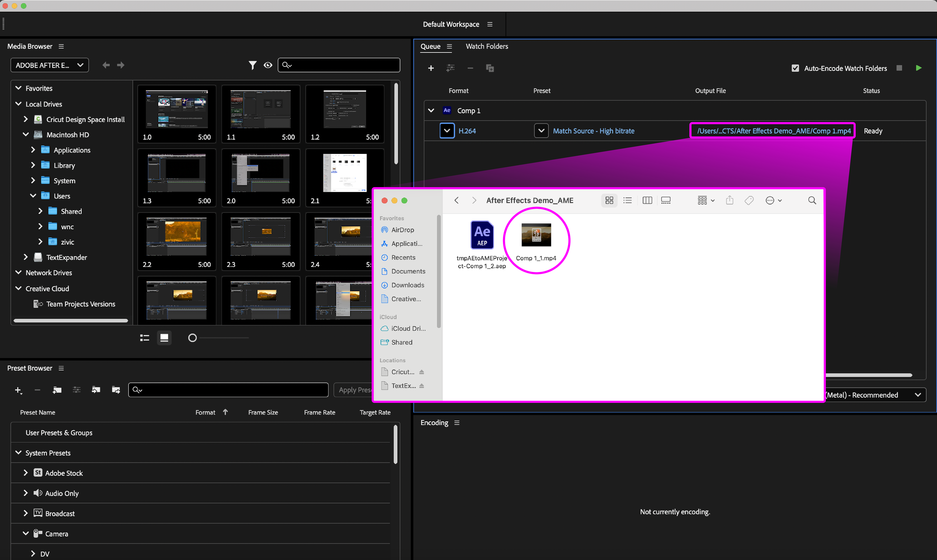Viewport: 937px width, 560px height.
Task: Click the Match Source - High bitrate link
Action: pos(594,131)
